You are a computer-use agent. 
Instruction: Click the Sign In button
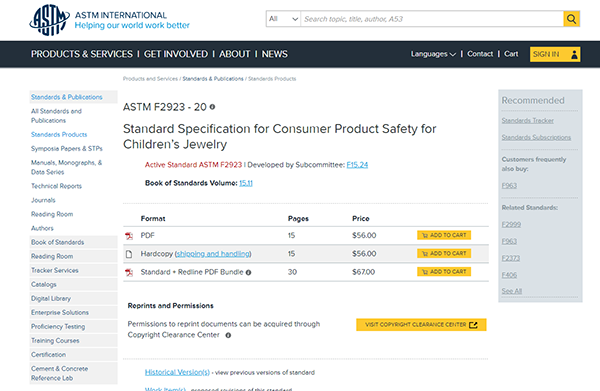pyautogui.click(x=555, y=54)
